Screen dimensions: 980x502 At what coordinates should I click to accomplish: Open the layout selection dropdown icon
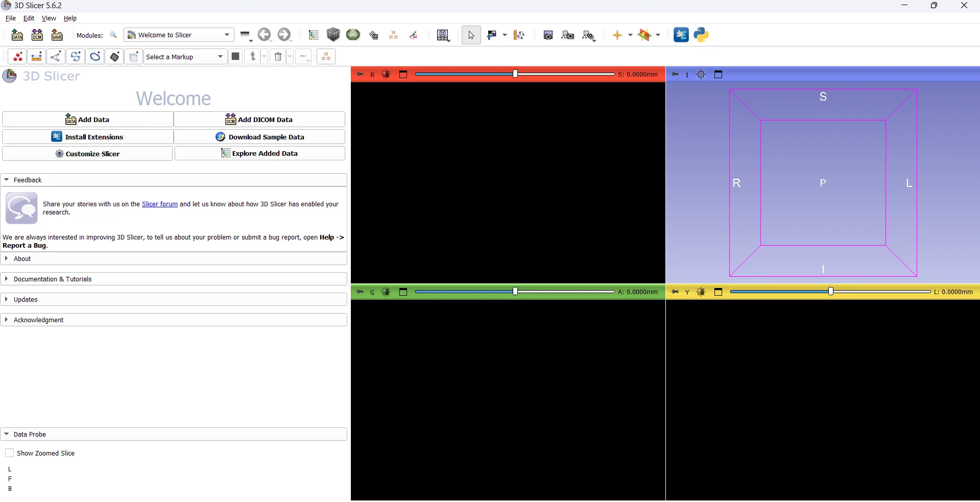click(443, 35)
